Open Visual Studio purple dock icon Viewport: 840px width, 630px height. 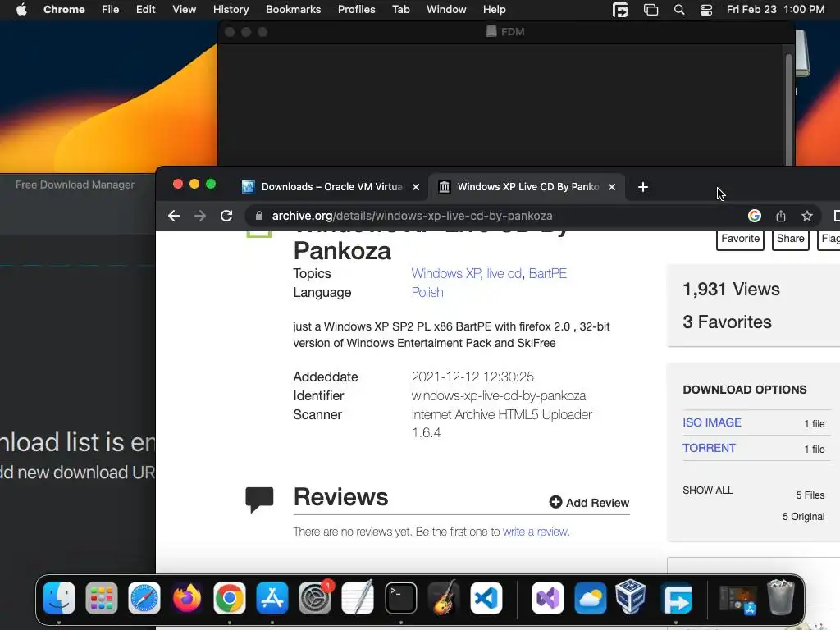(x=547, y=598)
